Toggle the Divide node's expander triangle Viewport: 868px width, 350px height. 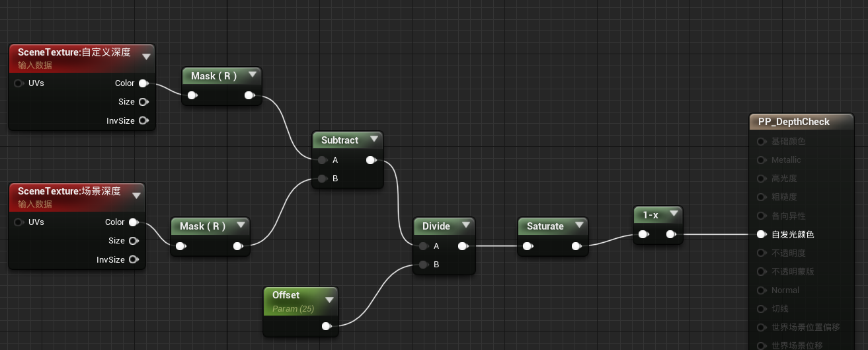(x=466, y=226)
